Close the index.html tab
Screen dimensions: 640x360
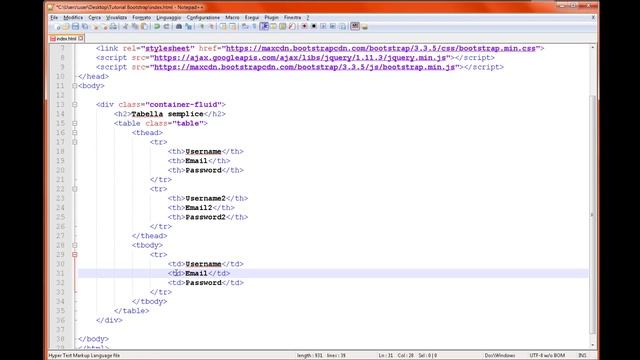[81, 38]
